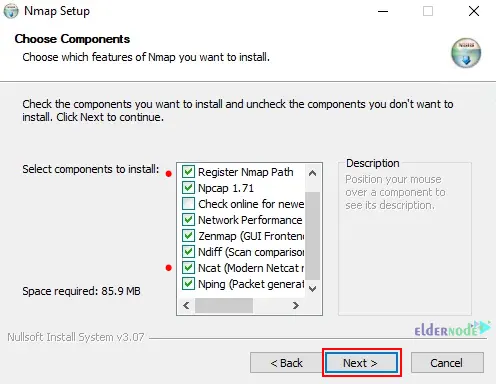Click the vertical scrollbar thumb in component list
Image resolution: width=496 pixels, height=384 pixels.
click(312, 236)
